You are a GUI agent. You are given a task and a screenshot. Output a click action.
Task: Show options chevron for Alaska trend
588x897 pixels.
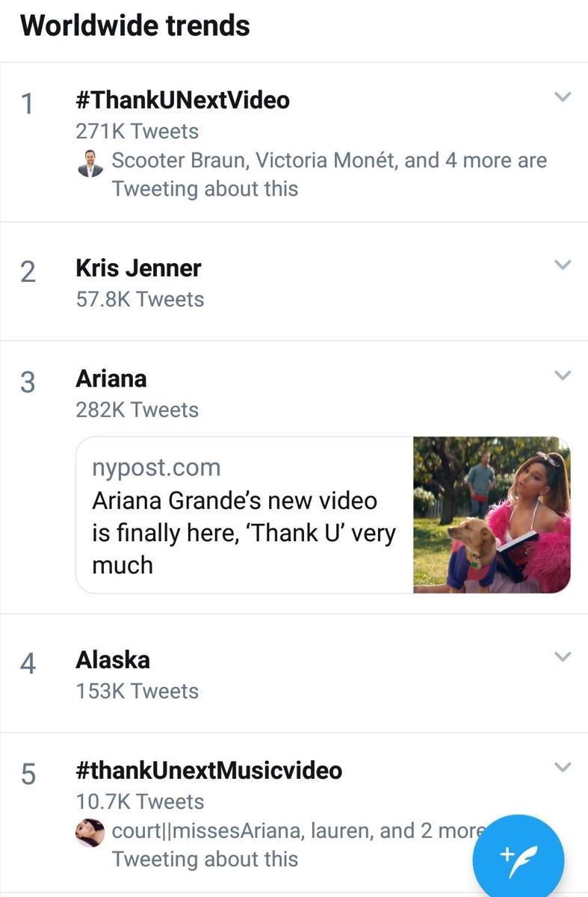click(x=563, y=656)
